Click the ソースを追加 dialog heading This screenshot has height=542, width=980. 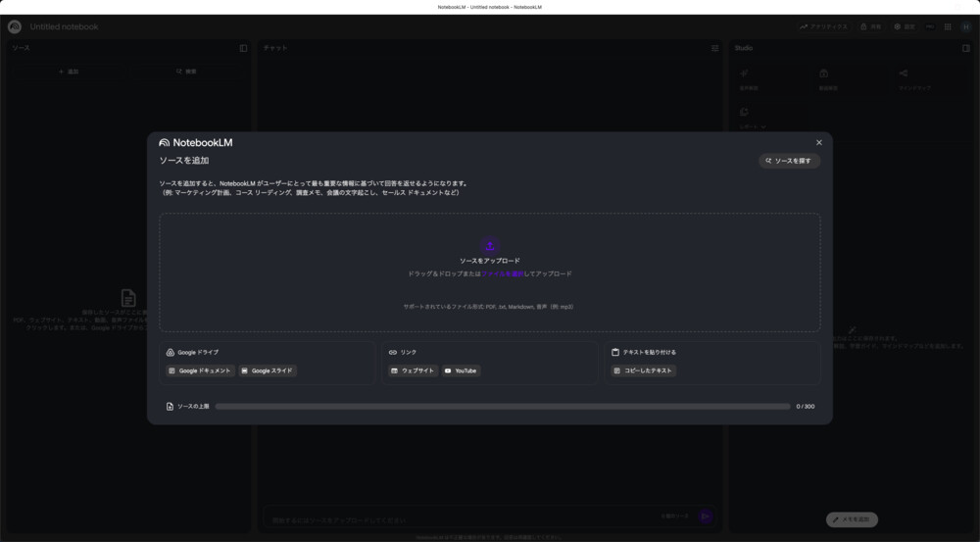point(184,161)
